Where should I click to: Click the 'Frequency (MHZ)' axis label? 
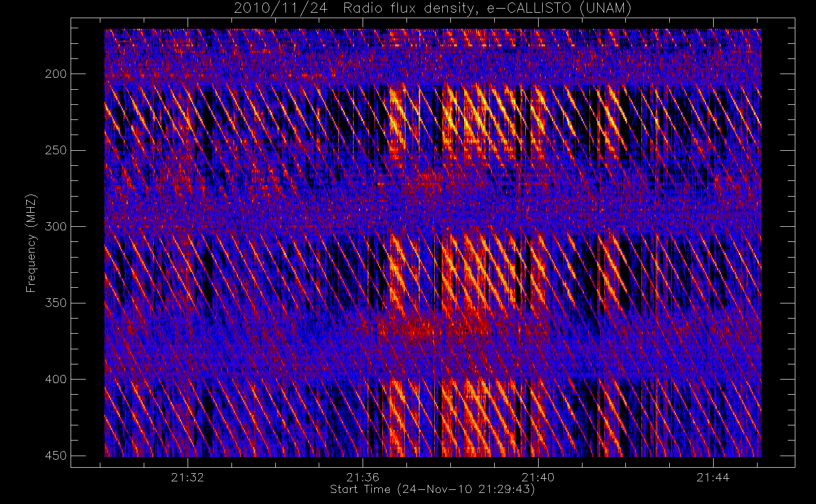click(x=32, y=243)
